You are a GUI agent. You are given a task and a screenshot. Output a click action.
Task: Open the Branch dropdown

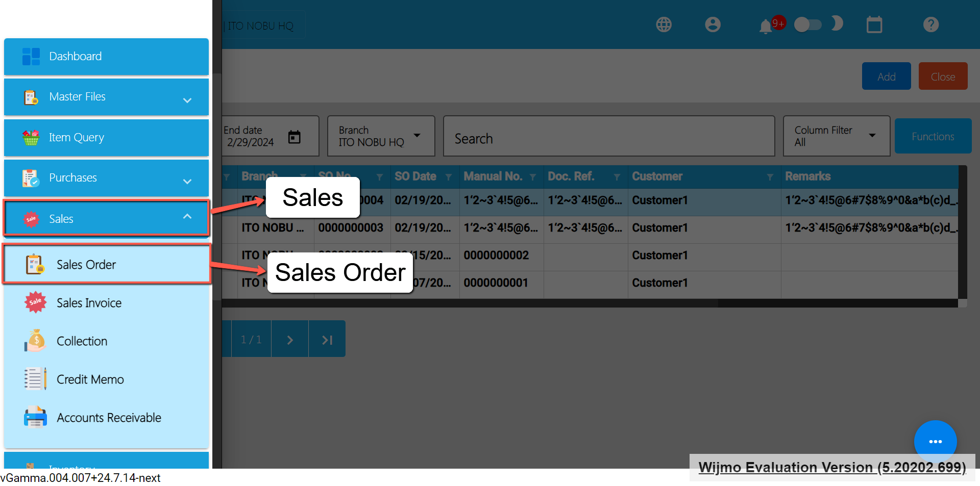click(x=381, y=136)
